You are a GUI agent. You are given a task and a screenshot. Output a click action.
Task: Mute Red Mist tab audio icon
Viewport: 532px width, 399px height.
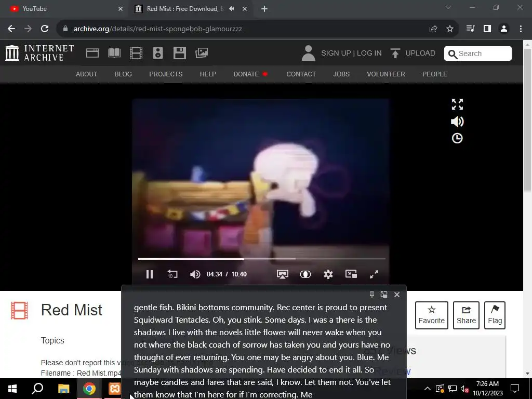pyautogui.click(x=232, y=9)
